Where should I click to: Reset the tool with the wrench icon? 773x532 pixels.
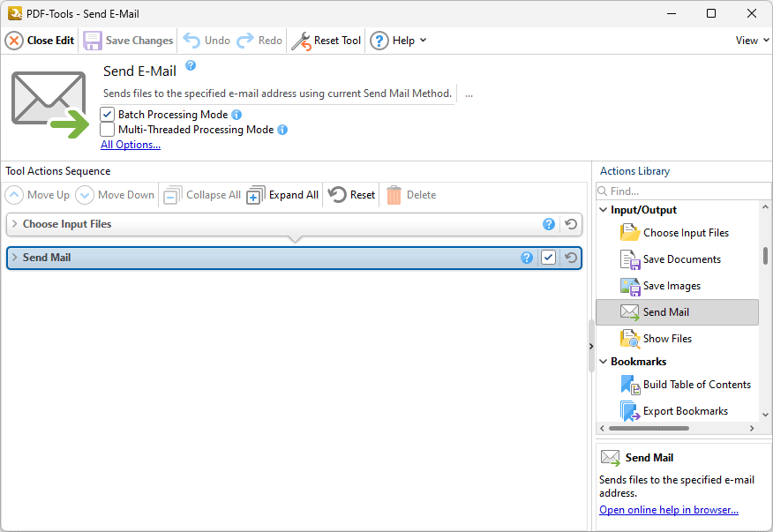pyautogui.click(x=326, y=41)
